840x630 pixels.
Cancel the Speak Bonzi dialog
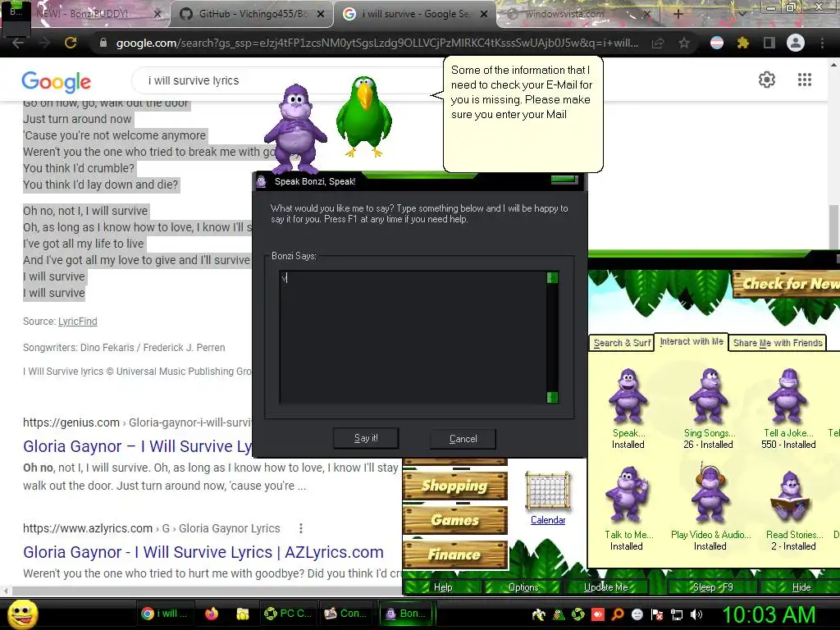[x=463, y=439]
